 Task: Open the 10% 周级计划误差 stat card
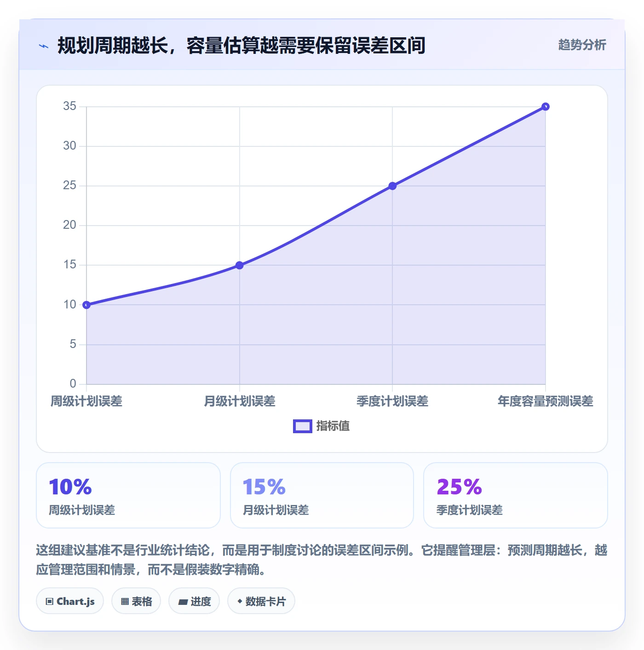(x=128, y=495)
